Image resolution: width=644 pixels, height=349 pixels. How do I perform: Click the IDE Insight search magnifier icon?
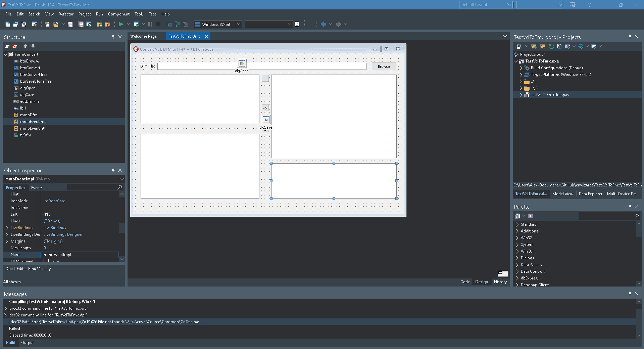pos(559,5)
